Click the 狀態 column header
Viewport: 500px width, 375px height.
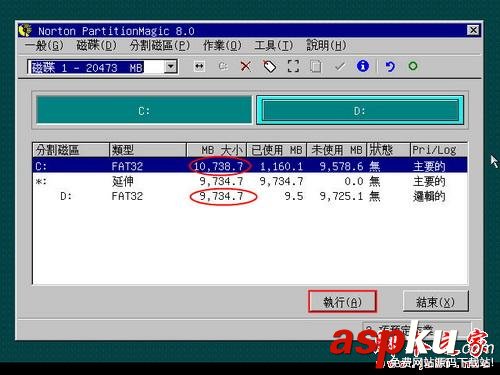pos(388,150)
